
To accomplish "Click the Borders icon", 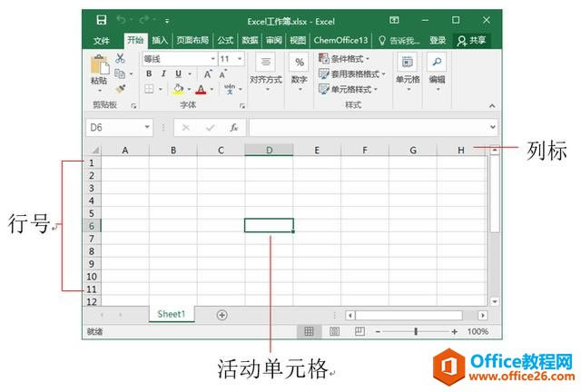I will click(x=149, y=89).
